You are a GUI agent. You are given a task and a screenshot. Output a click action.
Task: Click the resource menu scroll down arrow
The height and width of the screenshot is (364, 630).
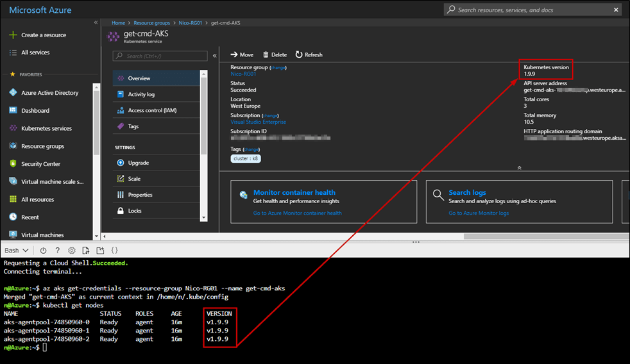pos(204,218)
